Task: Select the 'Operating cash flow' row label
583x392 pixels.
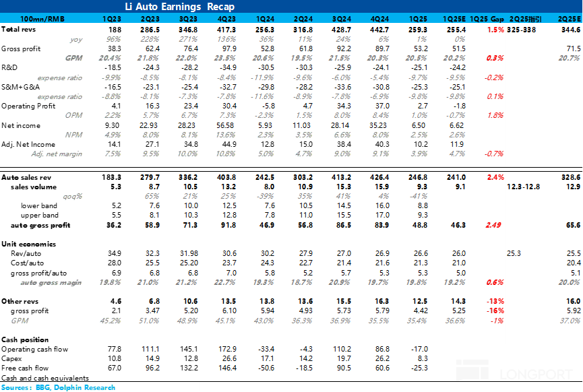Action: [35, 350]
